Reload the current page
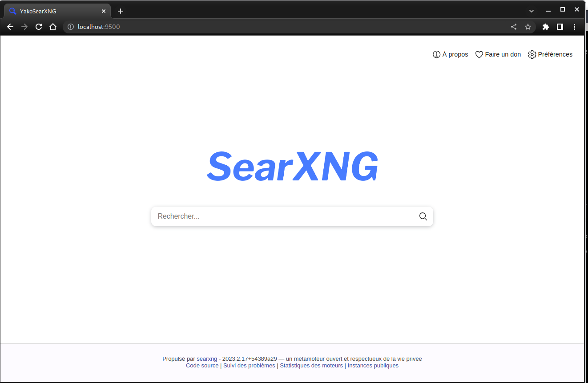Image resolution: width=588 pixels, height=383 pixels. click(39, 27)
